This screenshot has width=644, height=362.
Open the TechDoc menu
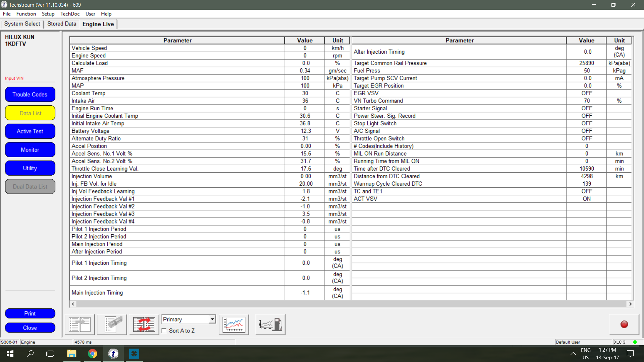(x=70, y=14)
